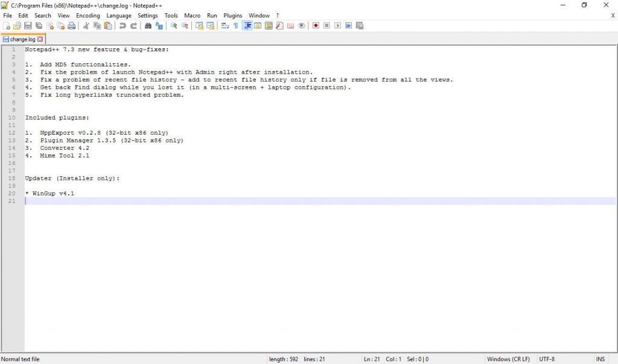
Task: Open the Macro menu
Action: tap(192, 15)
